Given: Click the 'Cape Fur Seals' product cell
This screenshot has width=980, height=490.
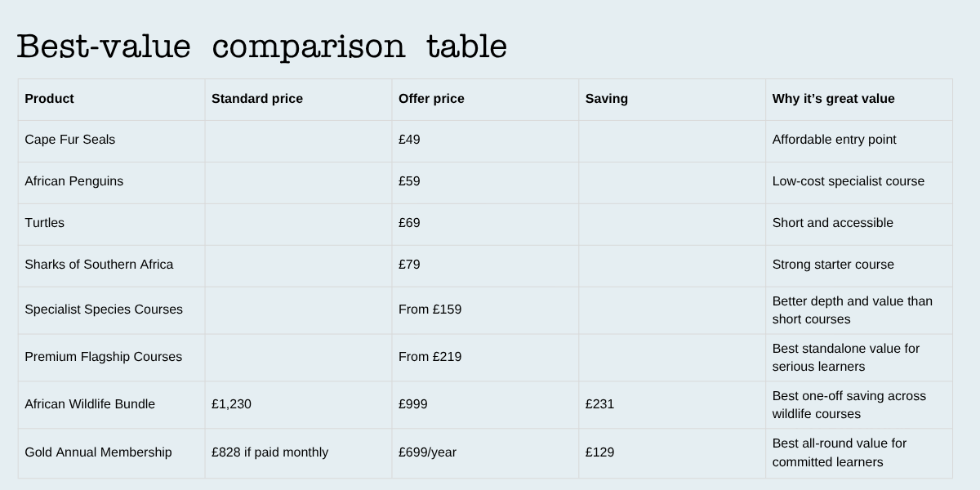Looking at the screenshot, I should click(70, 140).
